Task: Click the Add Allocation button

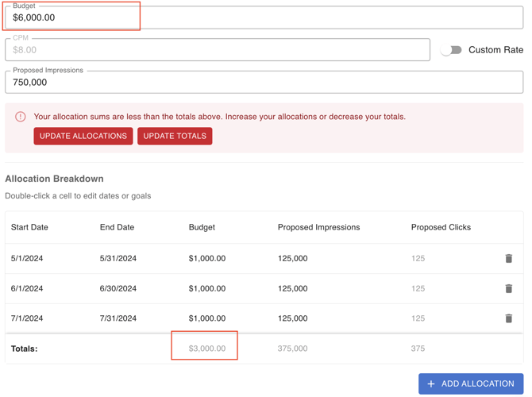Action: point(471,384)
